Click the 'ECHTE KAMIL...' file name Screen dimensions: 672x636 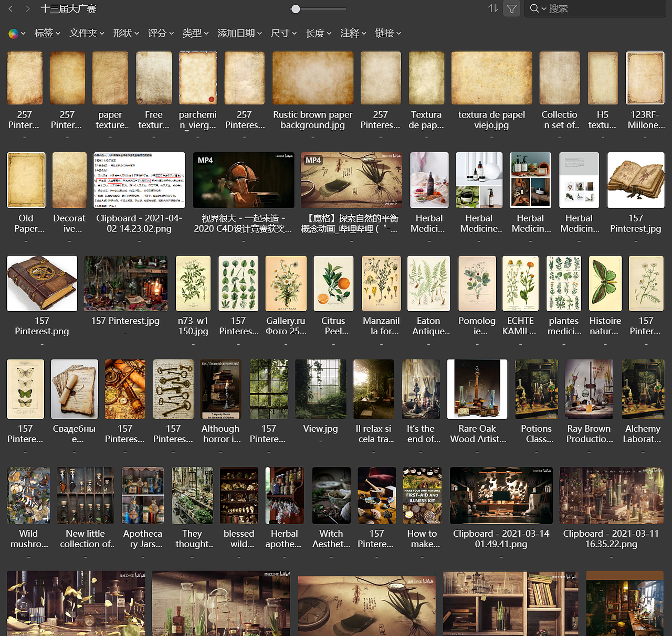[520, 326]
